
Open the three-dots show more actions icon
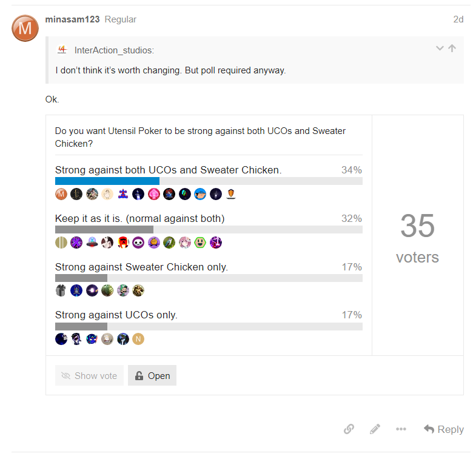pos(401,429)
